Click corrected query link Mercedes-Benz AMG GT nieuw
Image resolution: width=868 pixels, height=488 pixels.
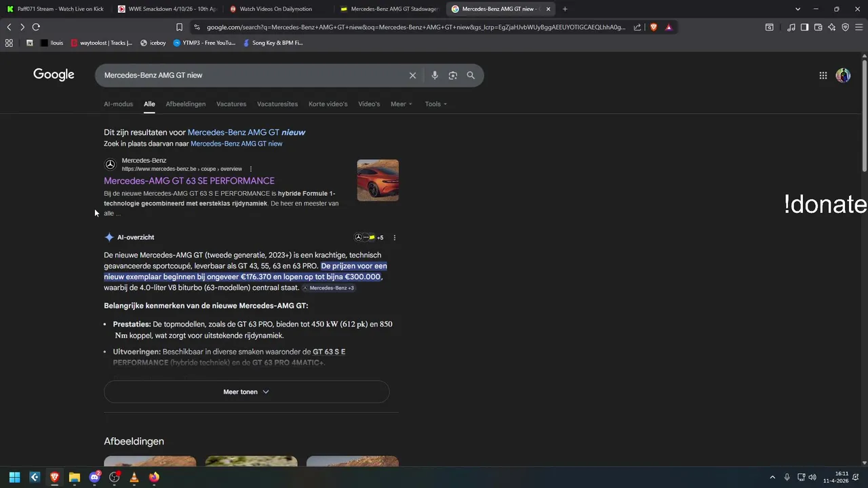[x=246, y=132]
